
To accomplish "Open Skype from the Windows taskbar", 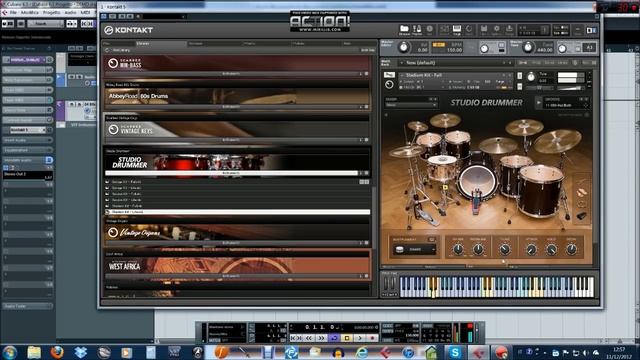I will point(455,352).
